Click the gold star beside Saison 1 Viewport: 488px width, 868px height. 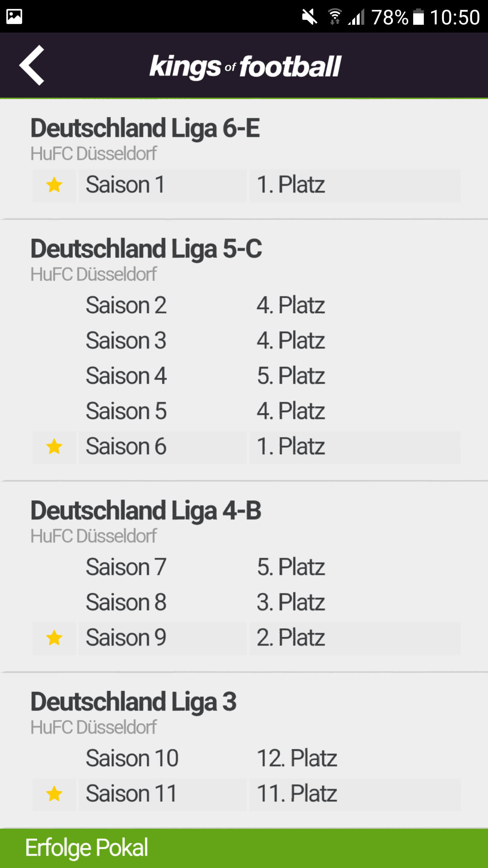pyautogui.click(x=54, y=185)
